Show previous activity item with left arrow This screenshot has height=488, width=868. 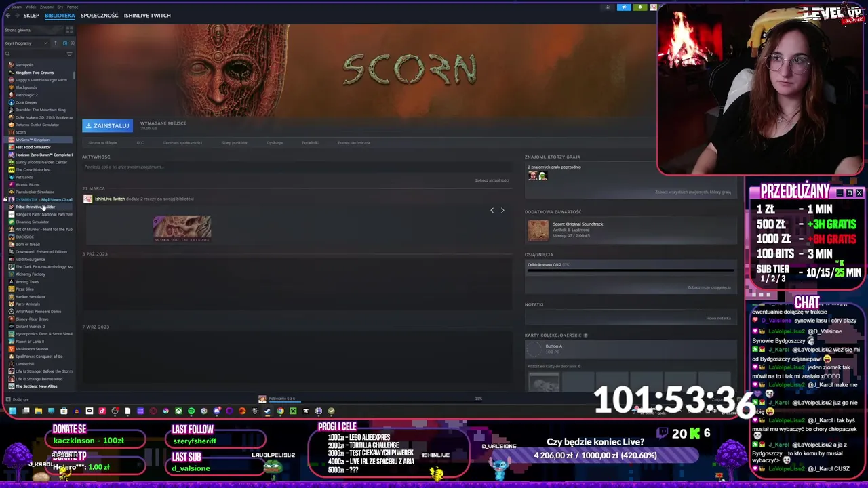492,210
